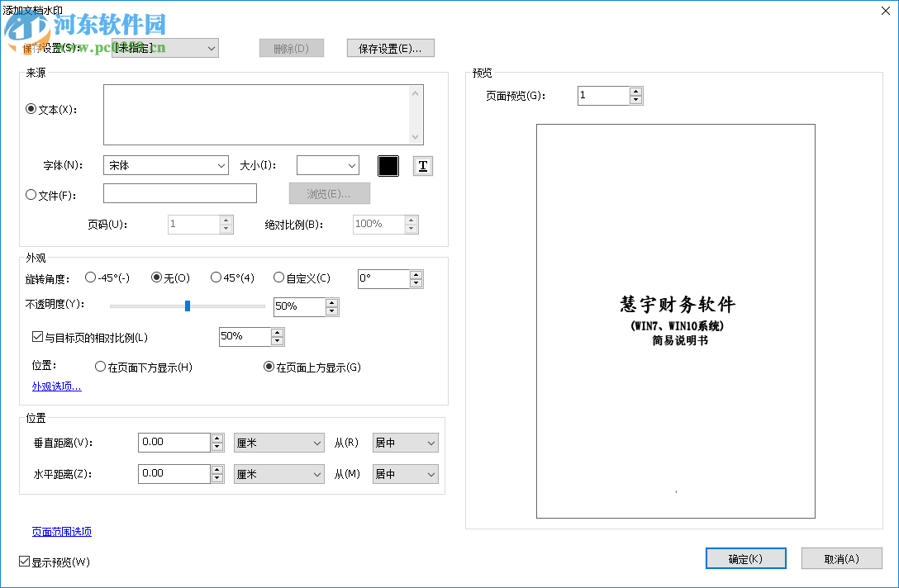Click the T text style icon
Viewport: 899px width, 588px height.
(x=422, y=165)
